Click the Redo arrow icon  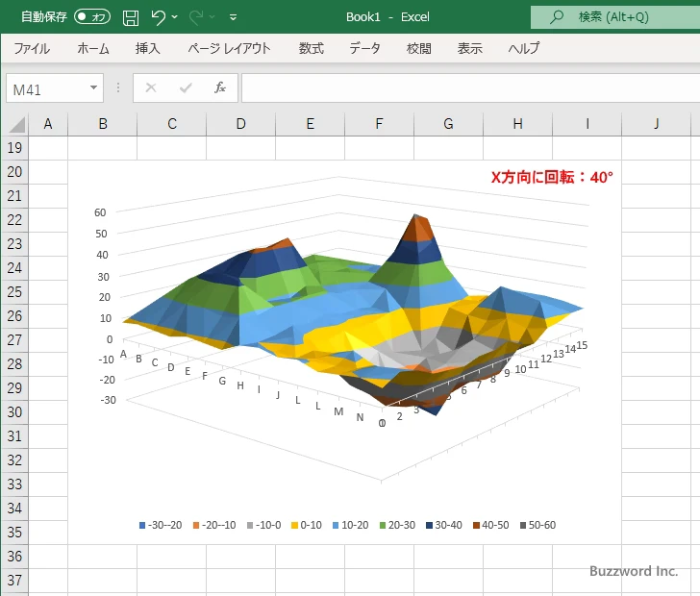tap(196, 17)
